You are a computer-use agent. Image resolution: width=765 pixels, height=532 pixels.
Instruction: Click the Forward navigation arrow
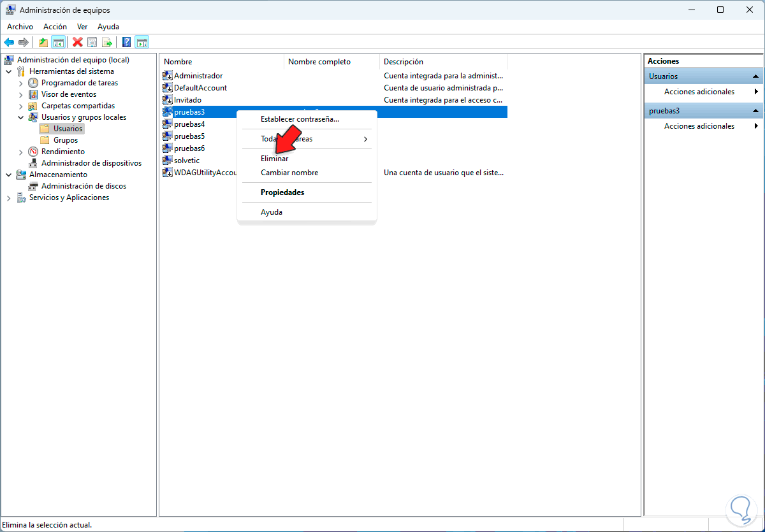coord(24,42)
